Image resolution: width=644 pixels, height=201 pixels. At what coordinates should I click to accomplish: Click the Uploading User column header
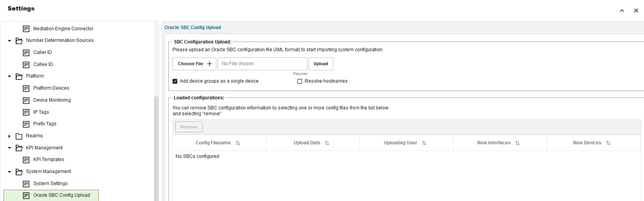406,143
